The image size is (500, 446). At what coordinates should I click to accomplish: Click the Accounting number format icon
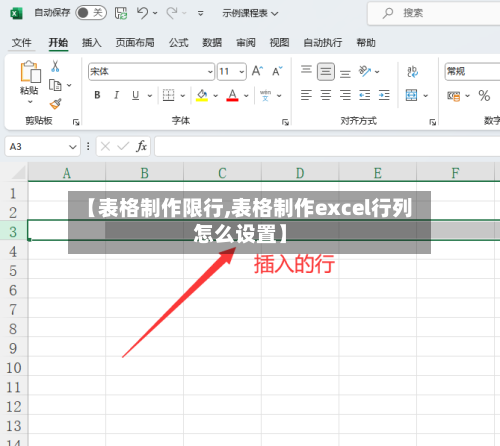coord(454,96)
